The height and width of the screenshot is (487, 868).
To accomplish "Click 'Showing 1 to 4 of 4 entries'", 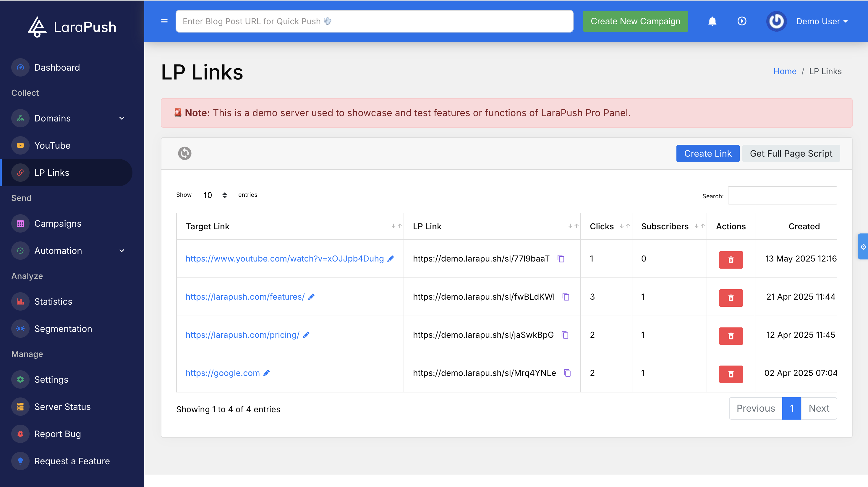I will pyautogui.click(x=228, y=409).
